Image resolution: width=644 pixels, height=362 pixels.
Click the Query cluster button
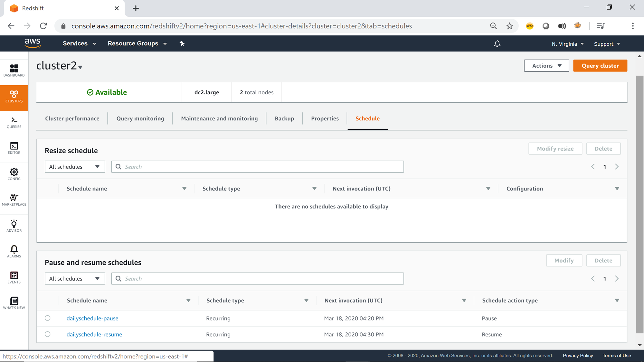600,66
